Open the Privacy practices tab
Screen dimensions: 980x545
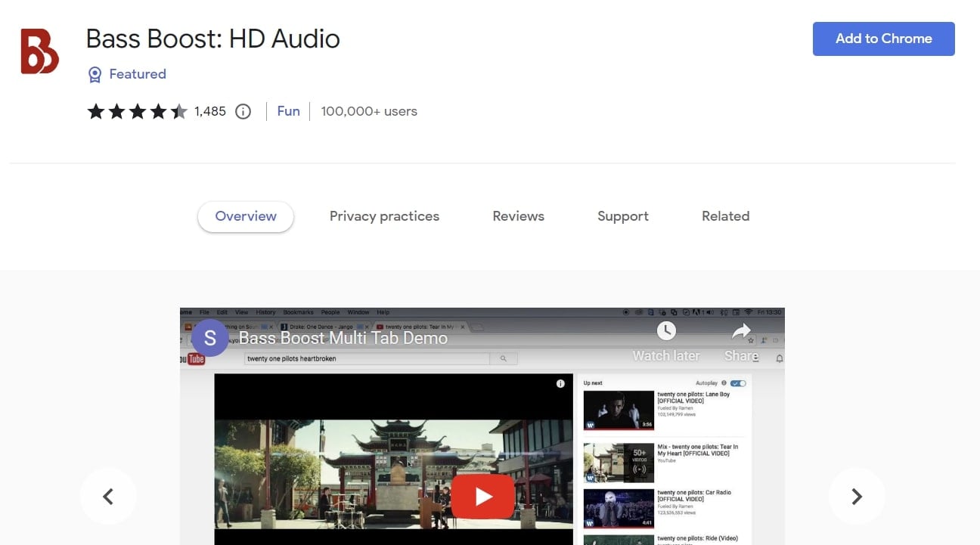coord(384,216)
